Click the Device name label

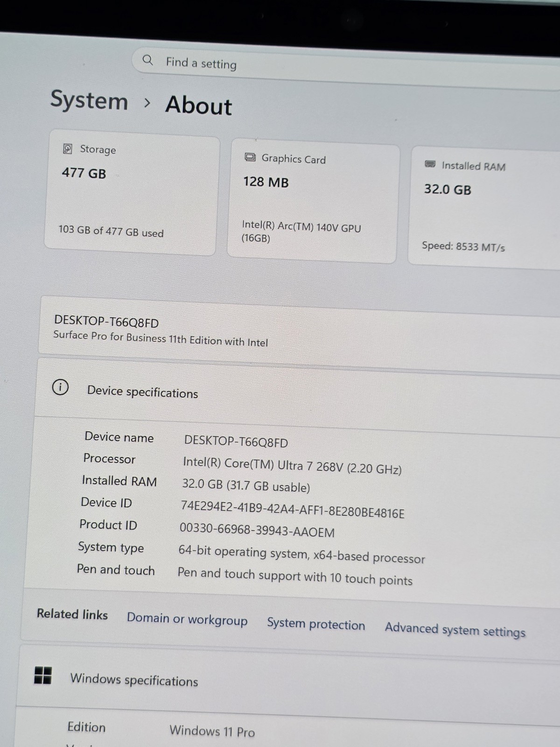click(119, 437)
